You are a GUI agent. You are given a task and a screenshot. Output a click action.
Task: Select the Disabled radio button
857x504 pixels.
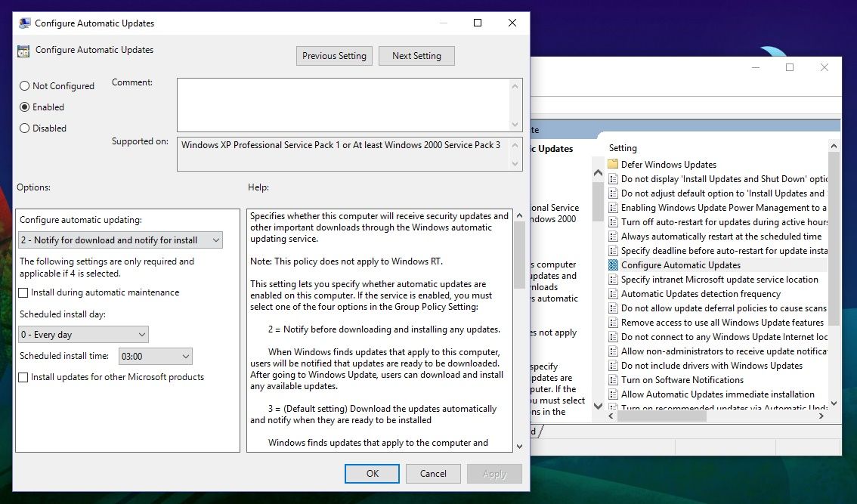(x=25, y=128)
